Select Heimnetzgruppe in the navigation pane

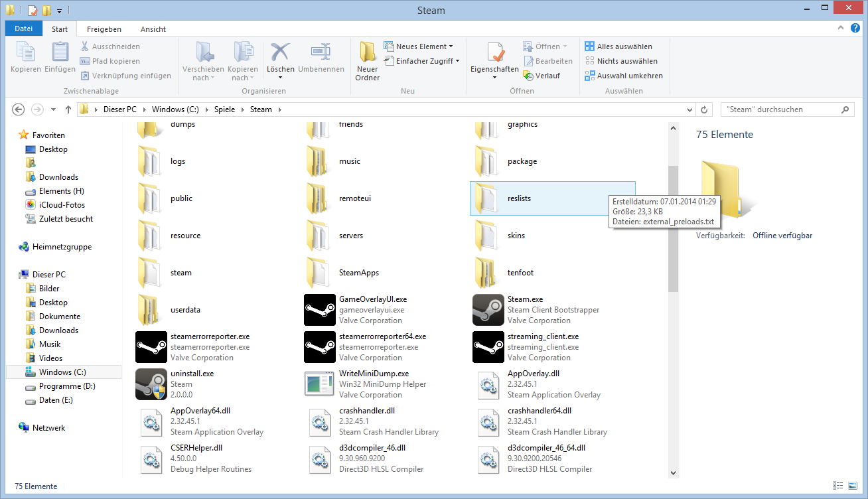pyautogui.click(x=62, y=247)
